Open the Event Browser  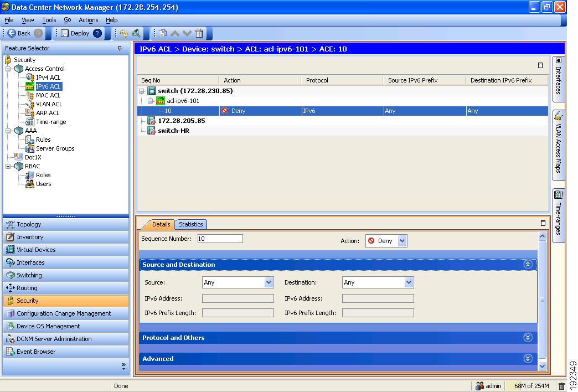pos(34,352)
